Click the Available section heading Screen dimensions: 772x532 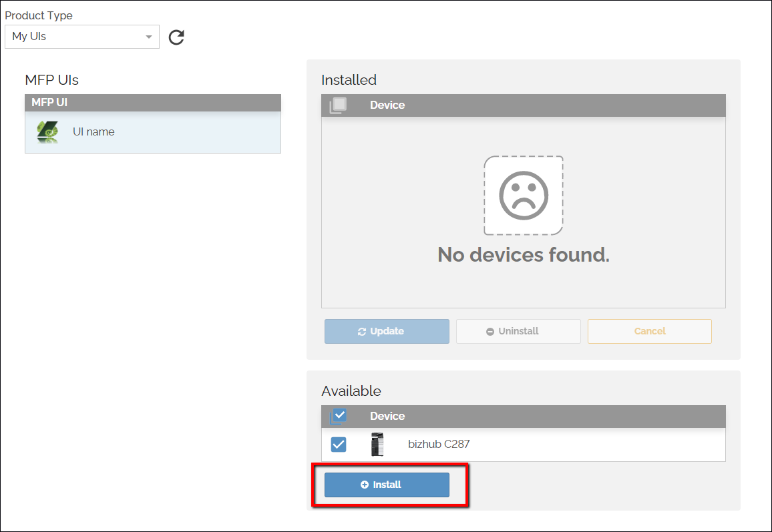click(351, 391)
